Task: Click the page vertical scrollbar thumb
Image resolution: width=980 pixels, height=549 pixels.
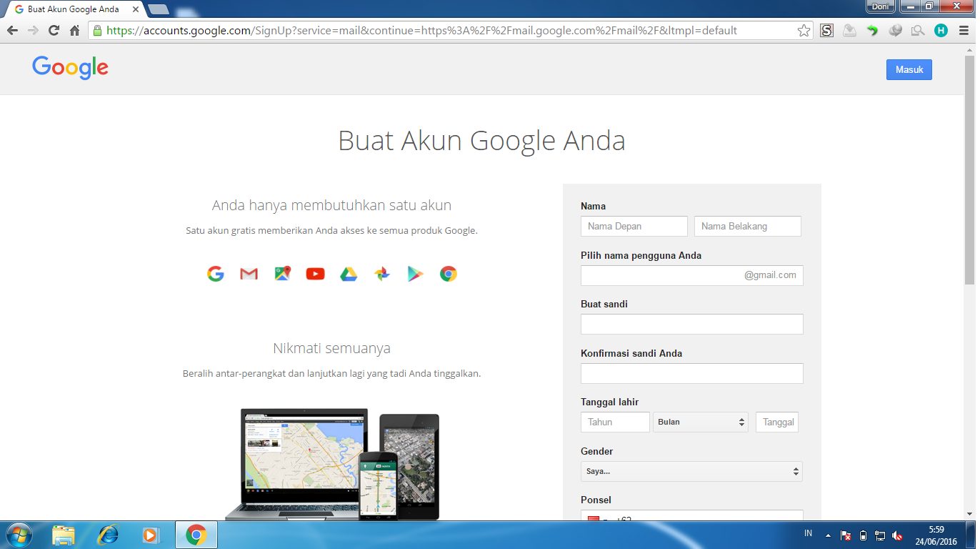Action: [x=969, y=169]
